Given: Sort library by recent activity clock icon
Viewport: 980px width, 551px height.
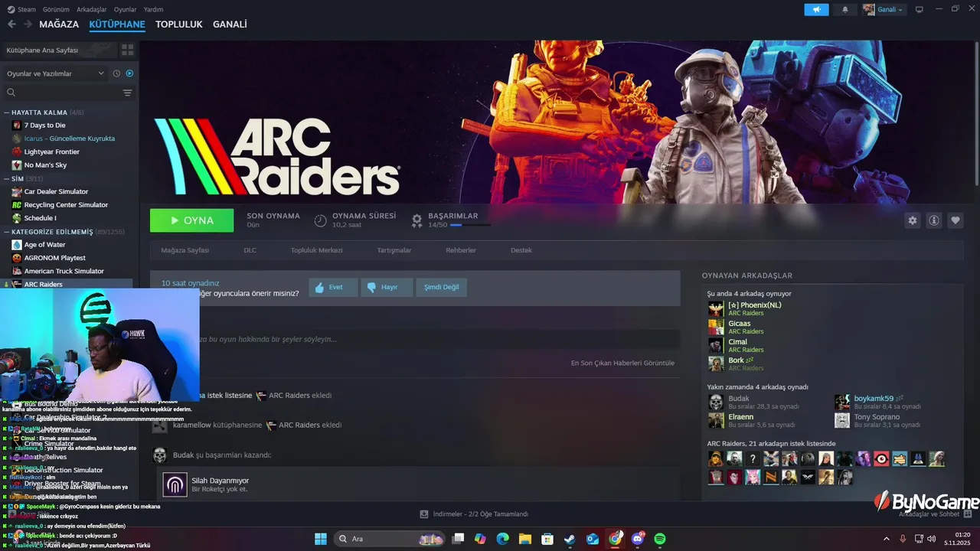Looking at the screenshot, I should (x=116, y=73).
